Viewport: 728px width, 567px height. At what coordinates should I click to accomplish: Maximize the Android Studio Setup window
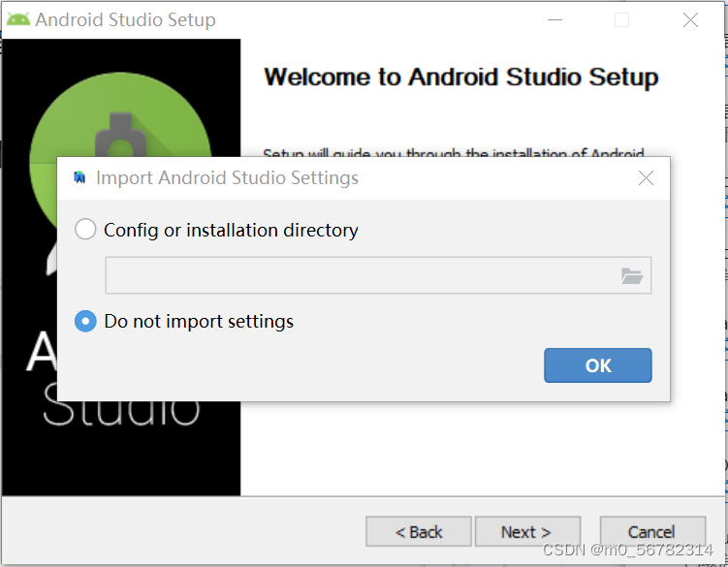tap(621, 20)
